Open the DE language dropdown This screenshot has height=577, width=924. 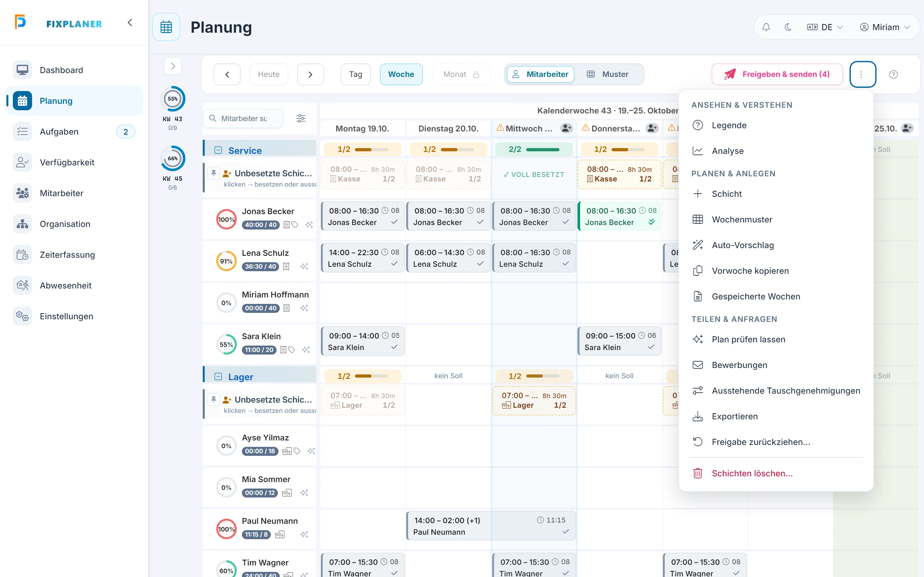click(x=825, y=27)
